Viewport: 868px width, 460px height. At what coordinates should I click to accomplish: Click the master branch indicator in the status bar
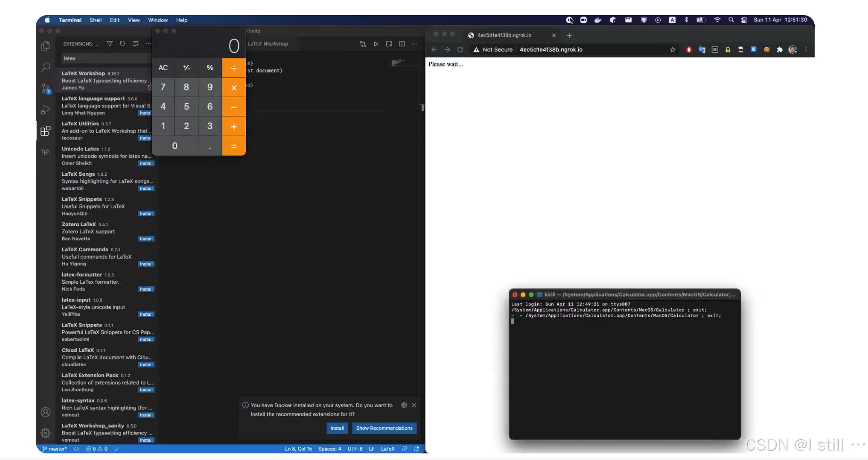pyautogui.click(x=55, y=449)
